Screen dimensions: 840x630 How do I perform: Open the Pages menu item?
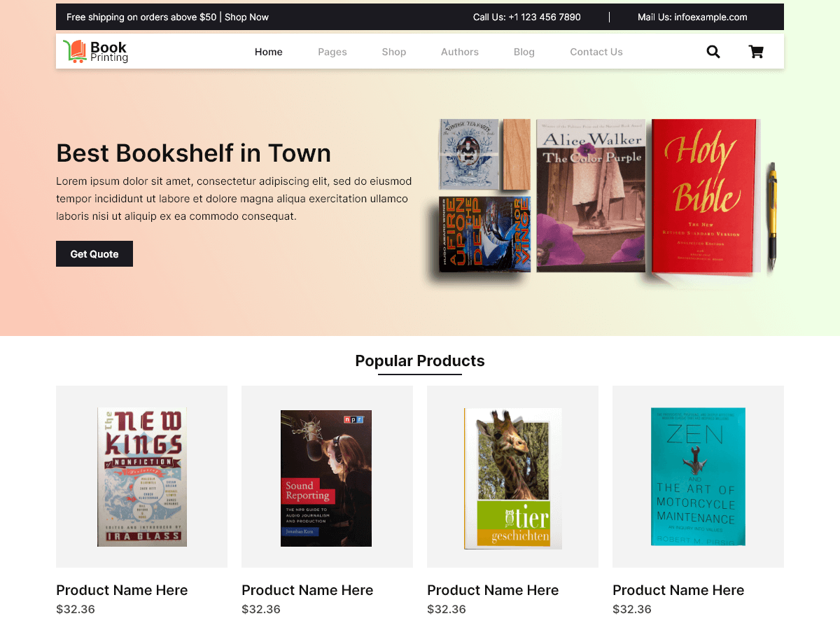point(332,51)
